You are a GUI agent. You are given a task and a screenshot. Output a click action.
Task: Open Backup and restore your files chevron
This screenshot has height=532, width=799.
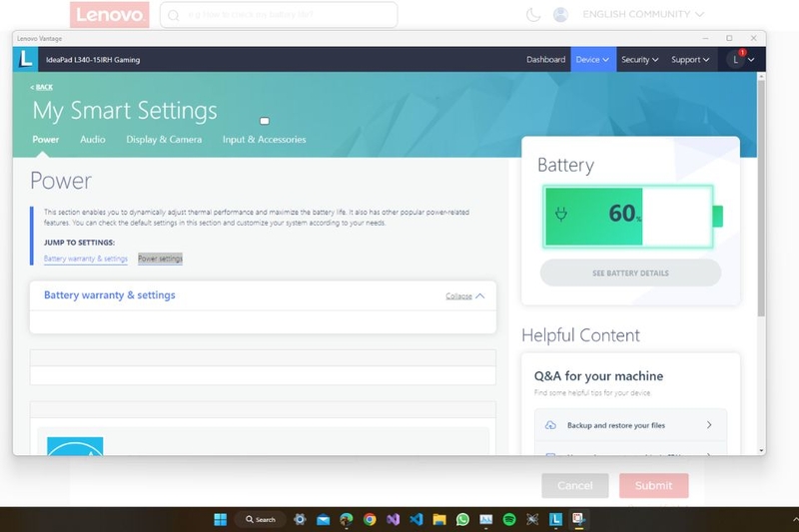tap(709, 424)
